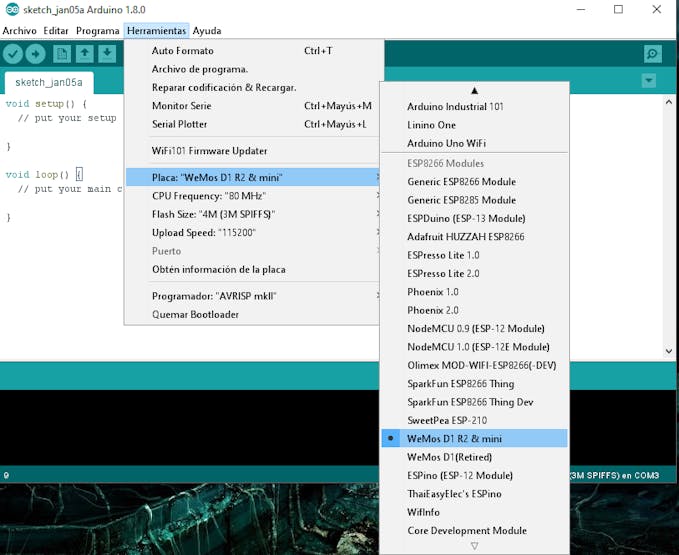Select SparkFun ESP8266 Thing board
The width and height of the screenshot is (679, 555).
(474, 384)
